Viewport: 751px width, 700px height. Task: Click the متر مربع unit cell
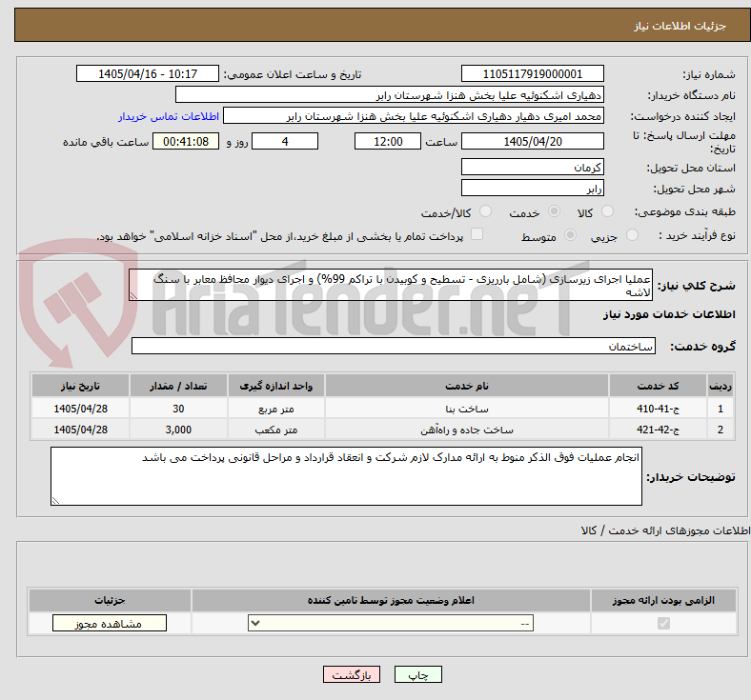click(275, 409)
